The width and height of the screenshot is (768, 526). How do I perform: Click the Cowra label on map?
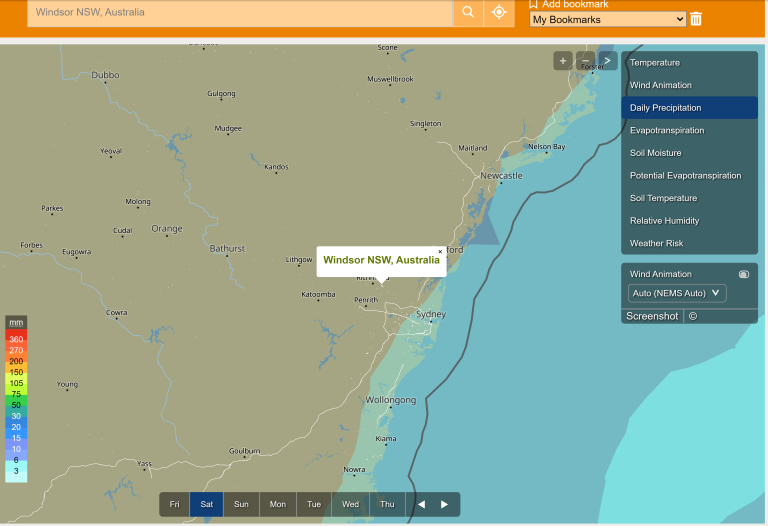[x=117, y=312]
